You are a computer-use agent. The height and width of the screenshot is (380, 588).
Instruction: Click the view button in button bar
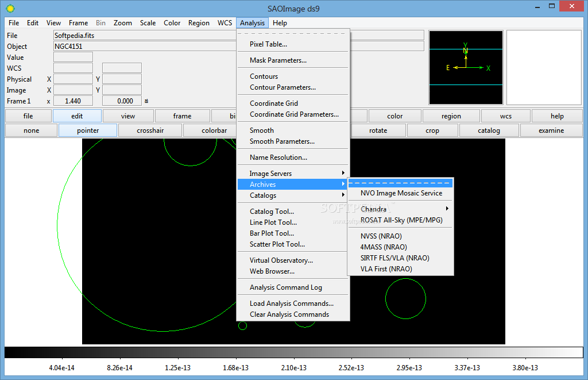(x=128, y=116)
